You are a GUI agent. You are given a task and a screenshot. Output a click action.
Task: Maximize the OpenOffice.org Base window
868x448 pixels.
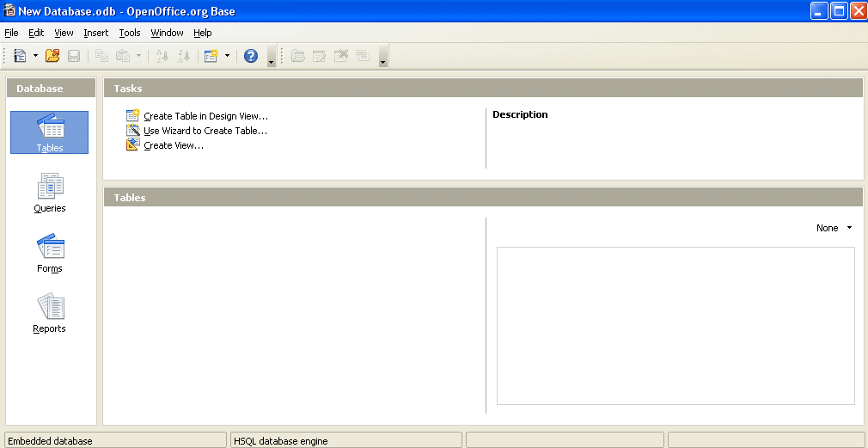840,11
